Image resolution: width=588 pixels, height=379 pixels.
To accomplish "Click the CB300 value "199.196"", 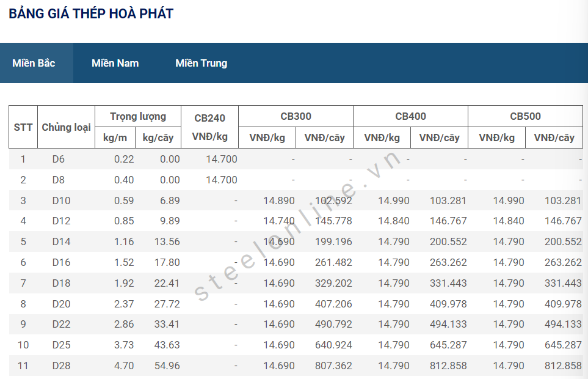I will pyautogui.click(x=334, y=241).
